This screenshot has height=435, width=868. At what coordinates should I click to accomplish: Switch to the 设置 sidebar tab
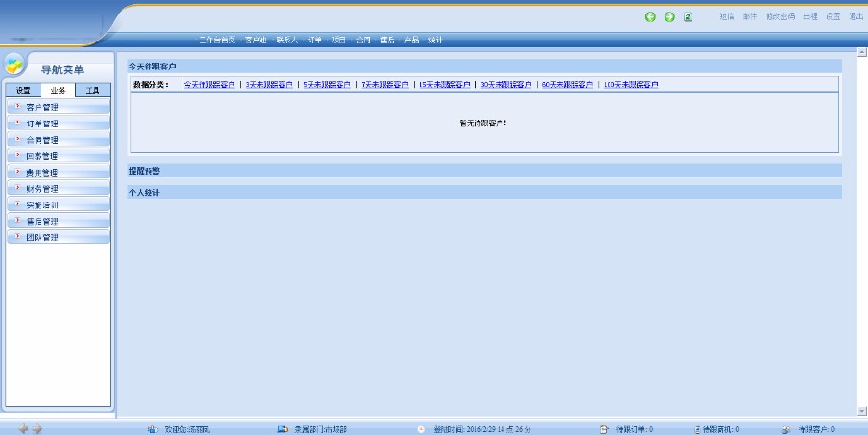point(23,91)
